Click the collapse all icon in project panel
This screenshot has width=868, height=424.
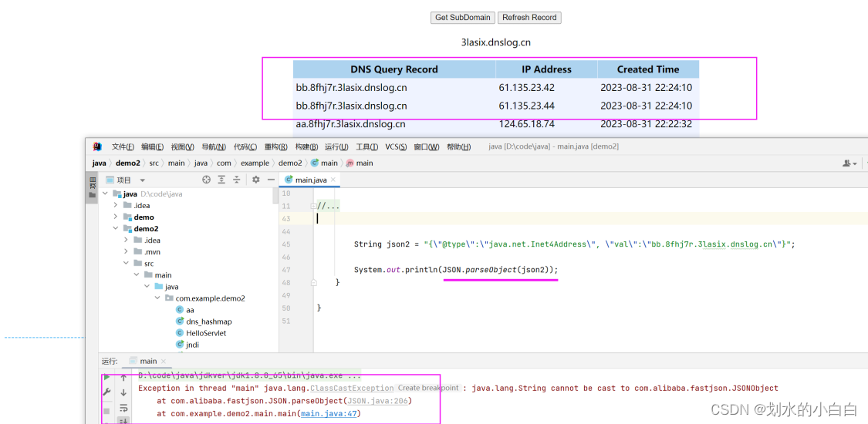point(236,180)
